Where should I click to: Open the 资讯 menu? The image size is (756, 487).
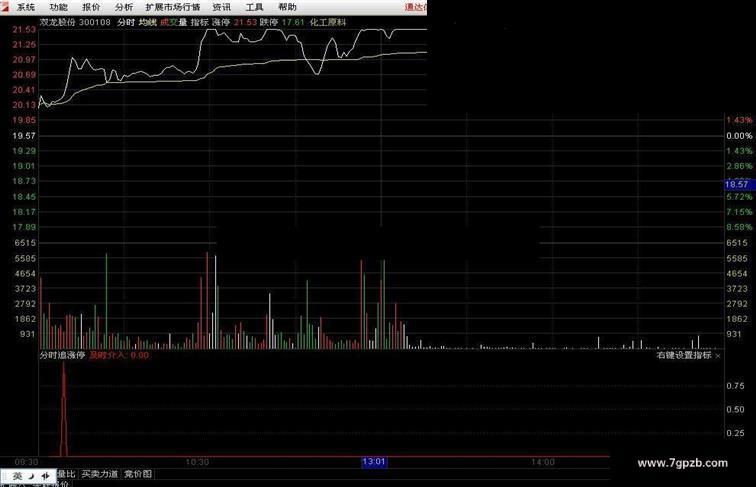tap(222, 7)
